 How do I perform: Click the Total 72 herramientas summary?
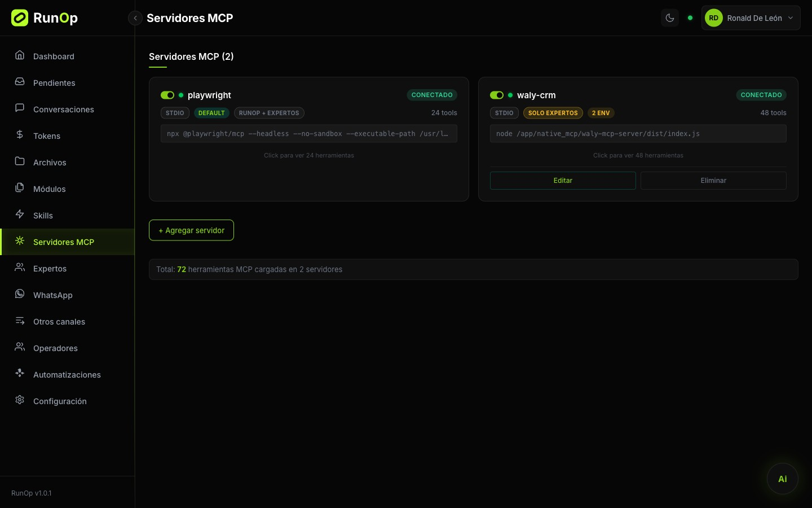[x=474, y=269]
